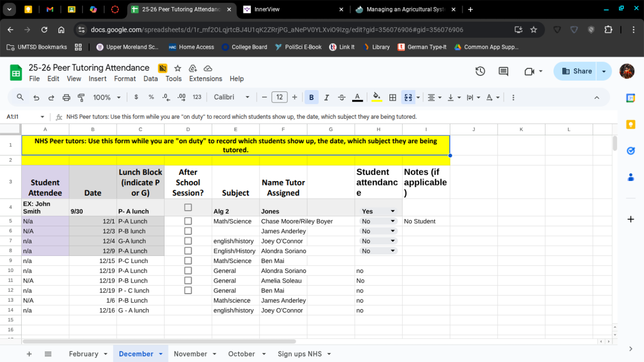Apply strikethrough formatting

(x=342, y=98)
